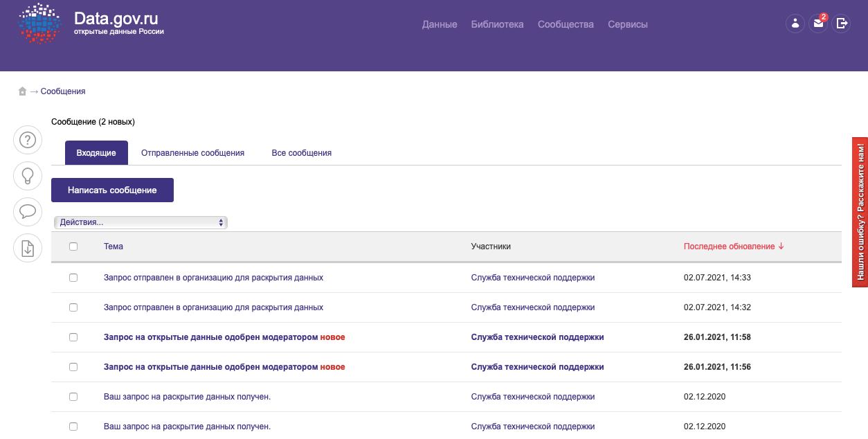Switch to Отправленные сообщения tab

click(x=192, y=153)
